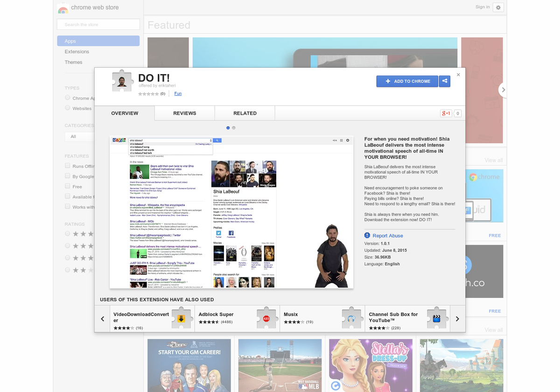Select the five-star rating radio button
This screenshot has height=392, width=560.
pos(68,234)
